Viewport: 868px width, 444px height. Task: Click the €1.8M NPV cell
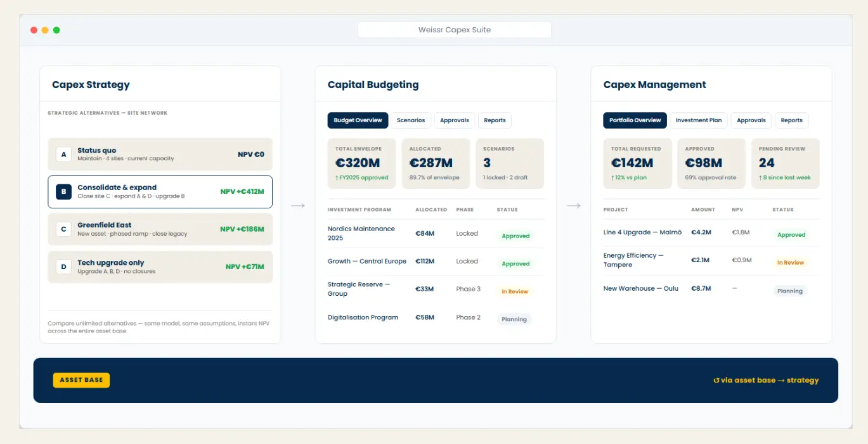(x=741, y=232)
